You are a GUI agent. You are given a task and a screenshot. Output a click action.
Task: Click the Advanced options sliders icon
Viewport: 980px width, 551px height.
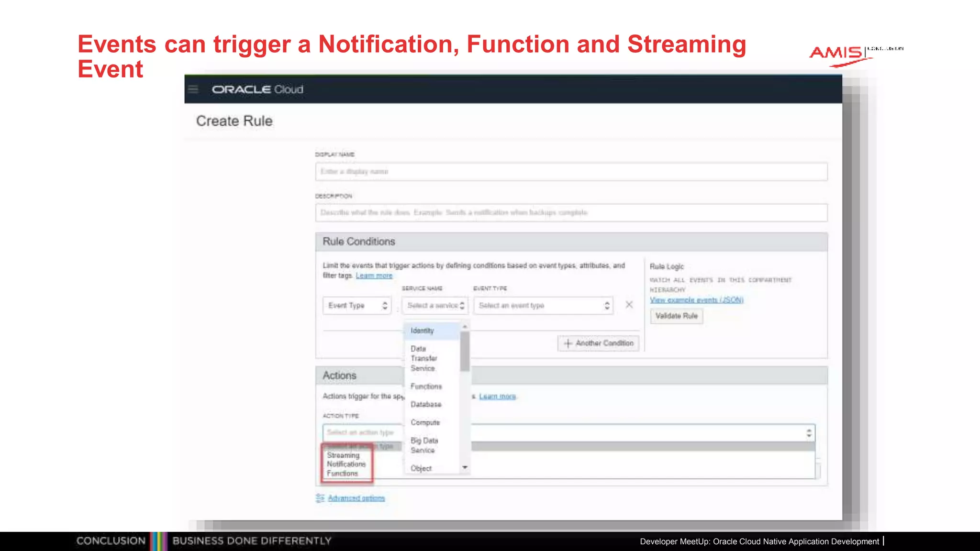click(x=320, y=498)
